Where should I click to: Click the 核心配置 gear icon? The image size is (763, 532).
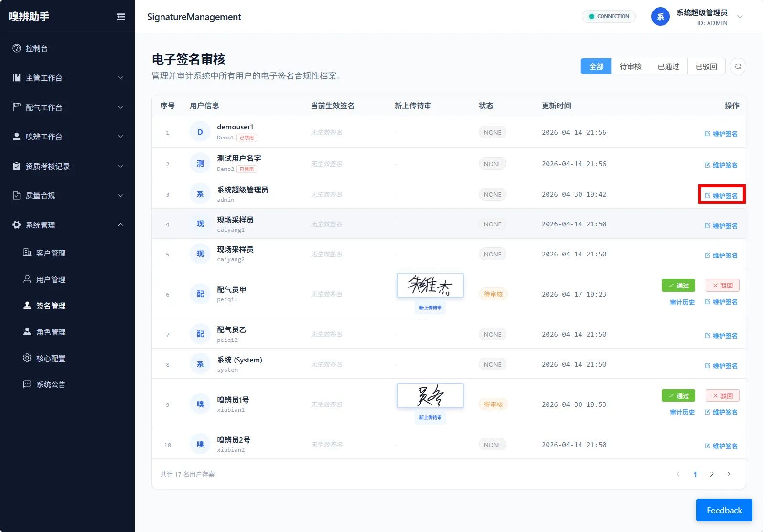[27, 358]
